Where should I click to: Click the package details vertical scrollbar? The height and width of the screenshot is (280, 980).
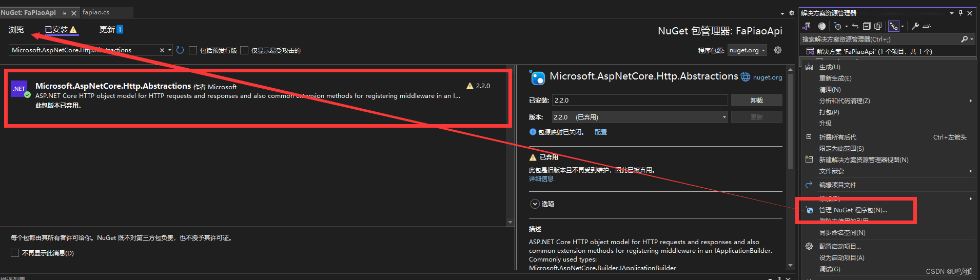(790, 167)
